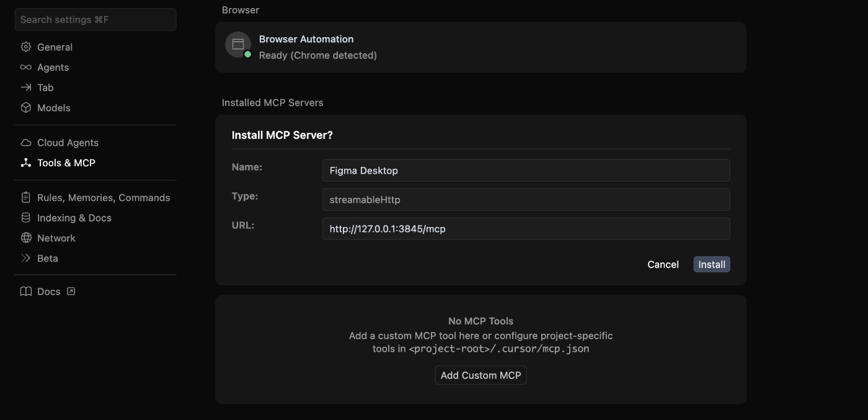Click the Browser Automation title
Image resolution: width=868 pixels, height=420 pixels.
click(306, 39)
